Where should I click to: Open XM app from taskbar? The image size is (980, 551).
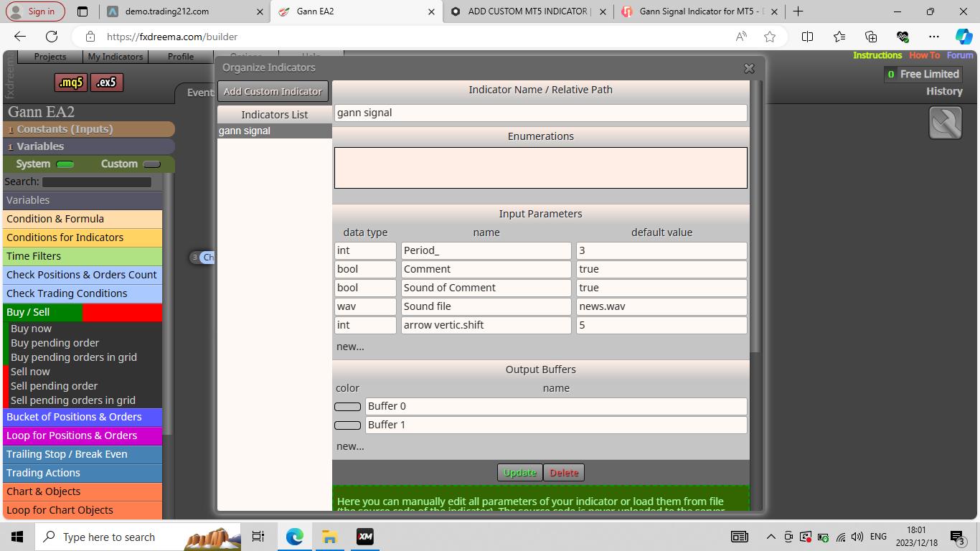coord(365,537)
